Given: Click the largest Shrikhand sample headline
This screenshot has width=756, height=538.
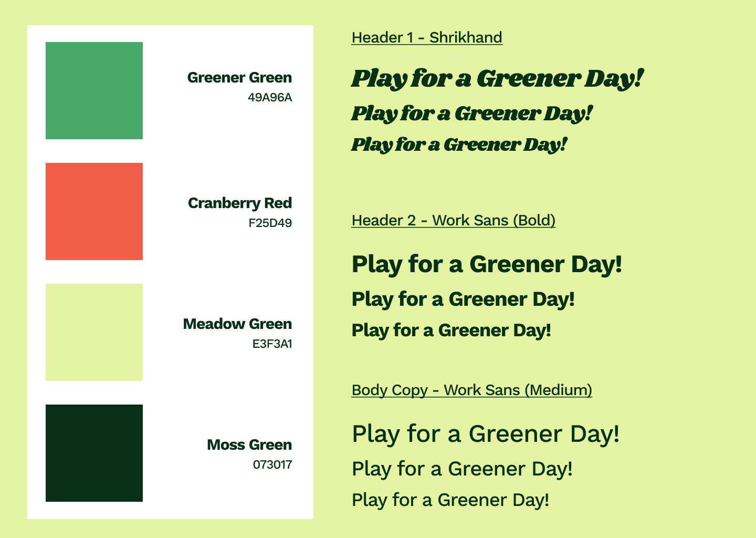Looking at the screenshot, I should 497,79.
